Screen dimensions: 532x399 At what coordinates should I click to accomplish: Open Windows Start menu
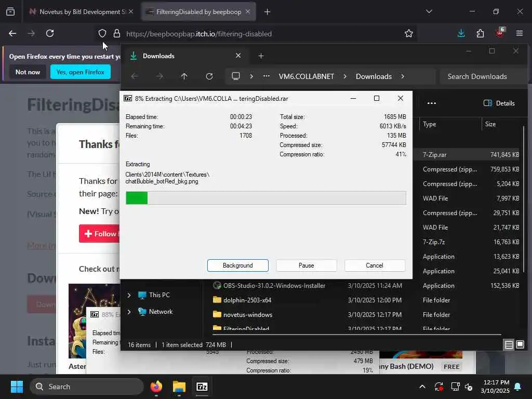[17, 387]
